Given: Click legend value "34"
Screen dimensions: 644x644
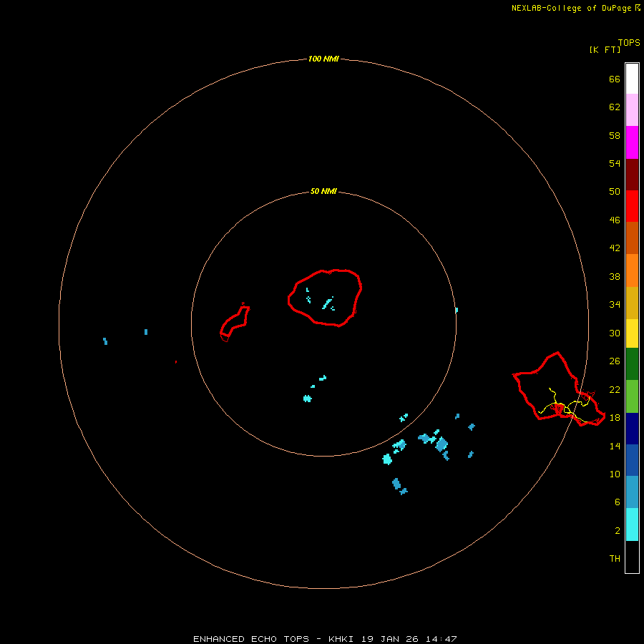Looking at the screenshot, I should coord(615,305).
